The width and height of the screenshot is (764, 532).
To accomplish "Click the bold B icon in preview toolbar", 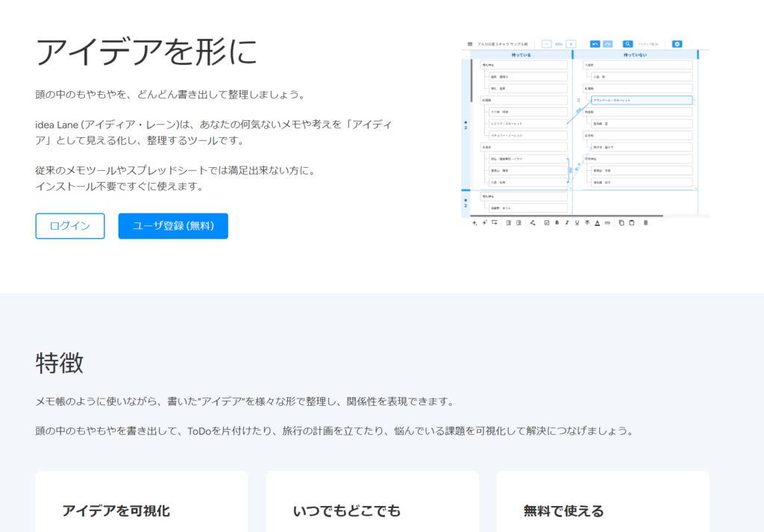I will 557,222.
